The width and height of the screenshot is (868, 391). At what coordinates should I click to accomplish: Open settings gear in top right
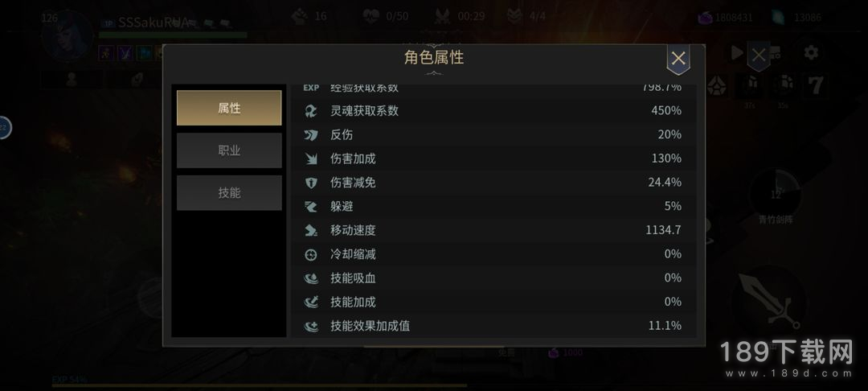point(811,53)
